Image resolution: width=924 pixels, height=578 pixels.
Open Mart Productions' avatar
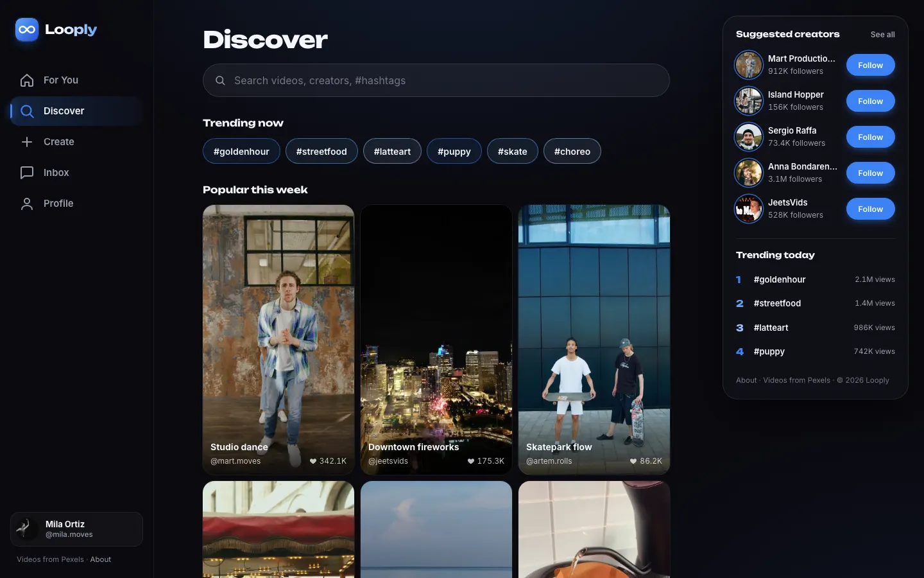(x=749, y=65)
